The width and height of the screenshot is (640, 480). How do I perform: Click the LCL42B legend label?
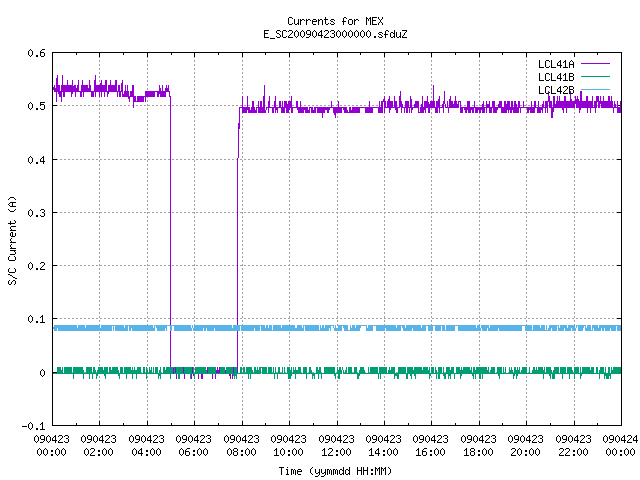tap(556, 90)
